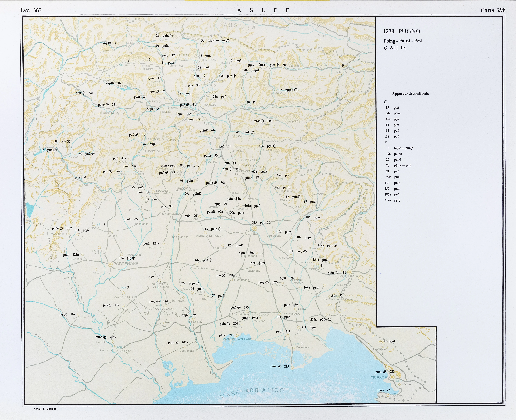Click the Q. ALI 191 reference text
This screenshot has height=420, width=516.
pos(395,48)
